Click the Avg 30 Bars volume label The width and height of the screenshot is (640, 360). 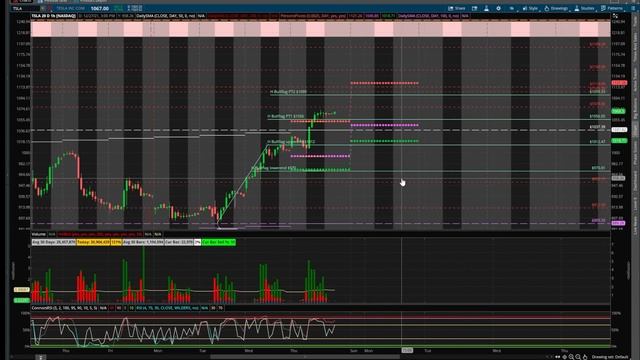point(143,242)
